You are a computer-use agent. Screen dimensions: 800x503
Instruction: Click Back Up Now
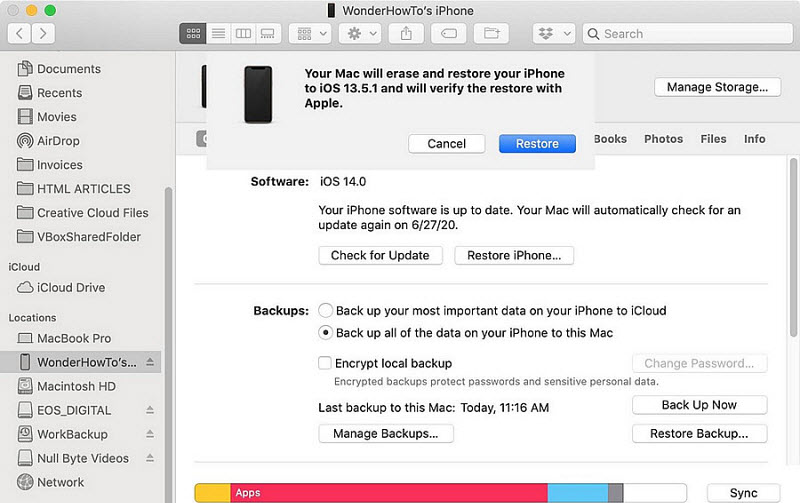[699, 405]
